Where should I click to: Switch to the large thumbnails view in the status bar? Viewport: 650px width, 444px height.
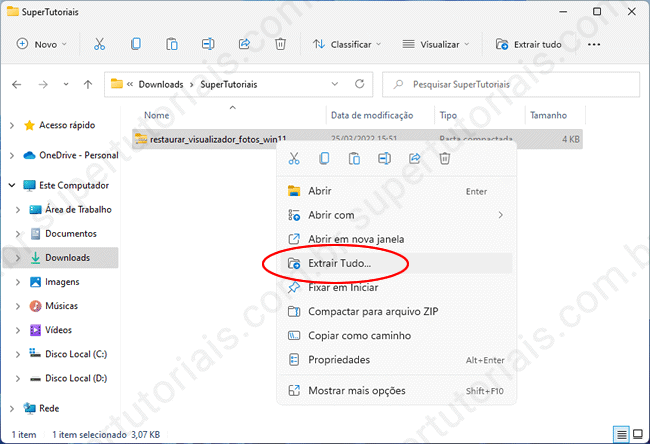tap(637, 434)
